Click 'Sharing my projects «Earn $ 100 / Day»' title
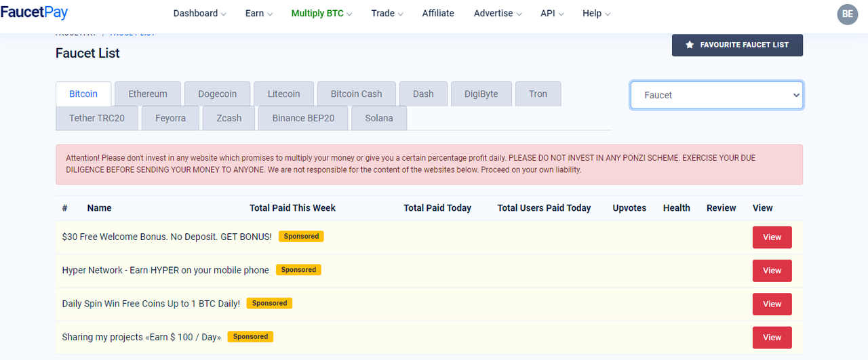The width and height of the screenshot is (868, 360). [x=141, y=337]
